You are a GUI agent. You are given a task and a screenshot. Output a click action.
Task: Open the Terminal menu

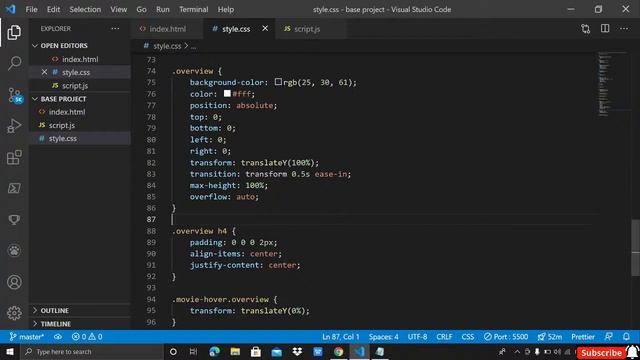(193, 9)
